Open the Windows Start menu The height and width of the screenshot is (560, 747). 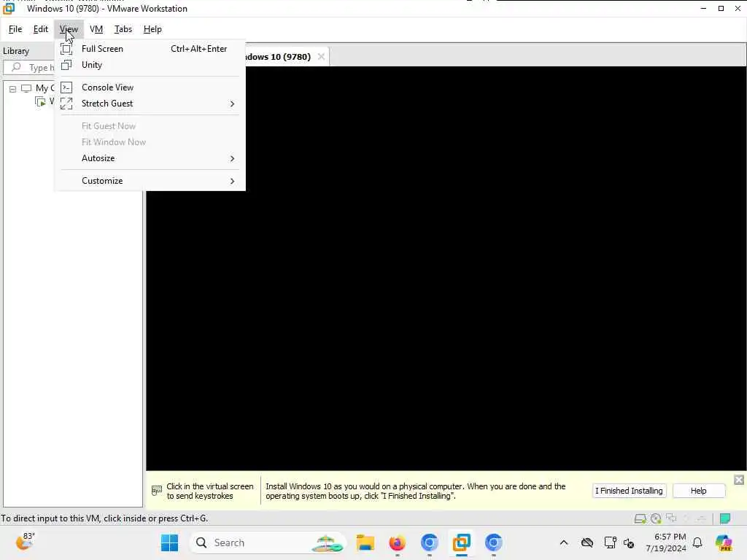pos(169,542)
